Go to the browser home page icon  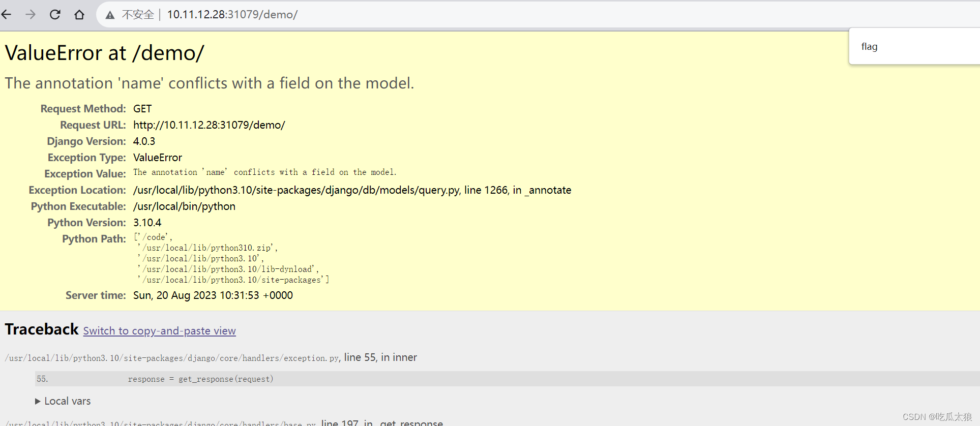79,14
